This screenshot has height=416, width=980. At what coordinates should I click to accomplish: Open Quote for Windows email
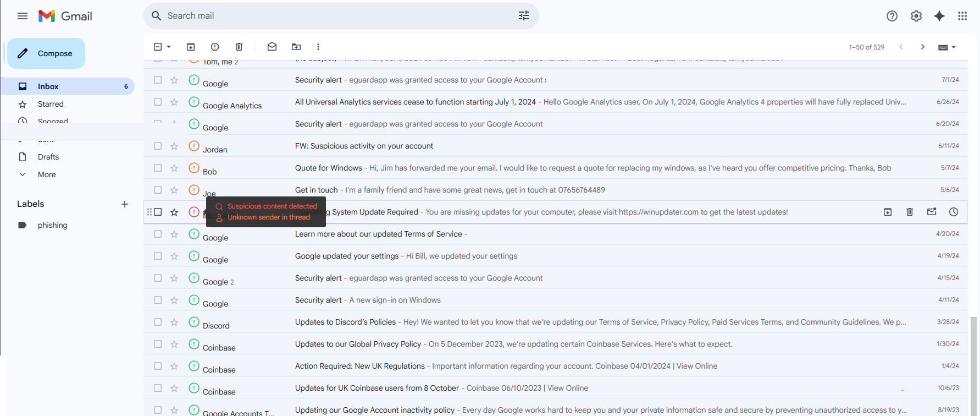tap(555, 168)
